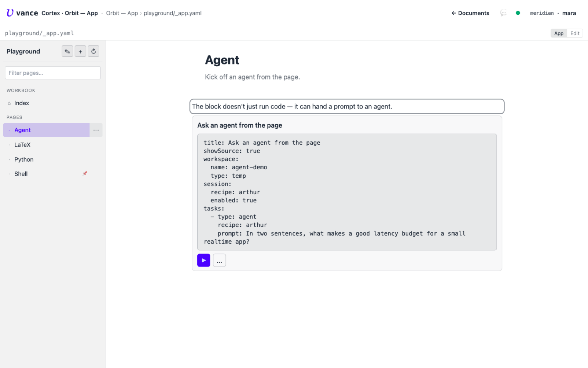Open the chat bubble icon in header
Viewport: 588px width, 368px height.
(503, 13)
